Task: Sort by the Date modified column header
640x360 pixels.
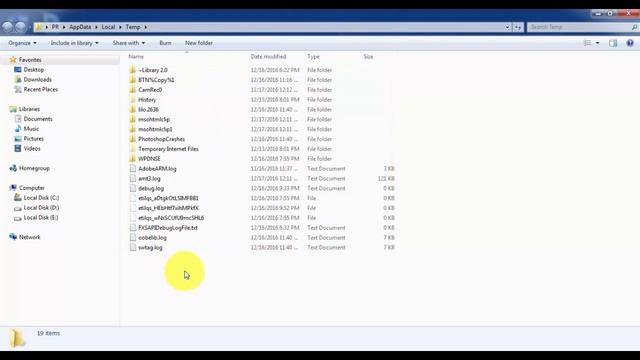Action: pos(268,56)
